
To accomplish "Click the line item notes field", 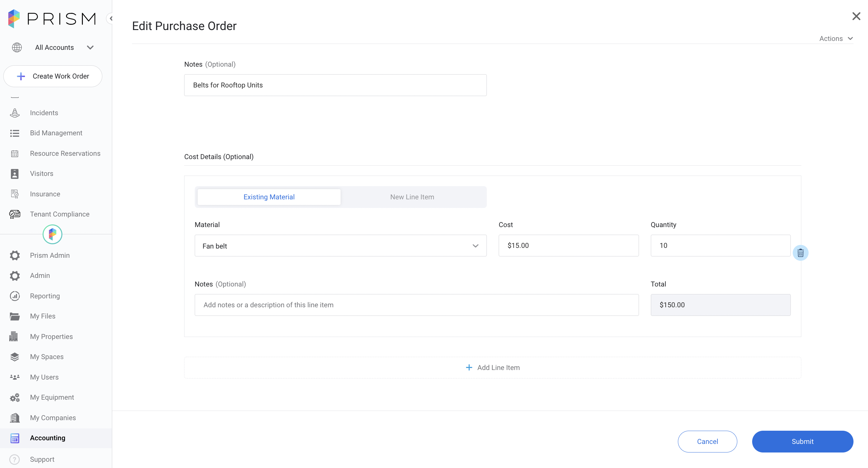I will tap(417, 305).
